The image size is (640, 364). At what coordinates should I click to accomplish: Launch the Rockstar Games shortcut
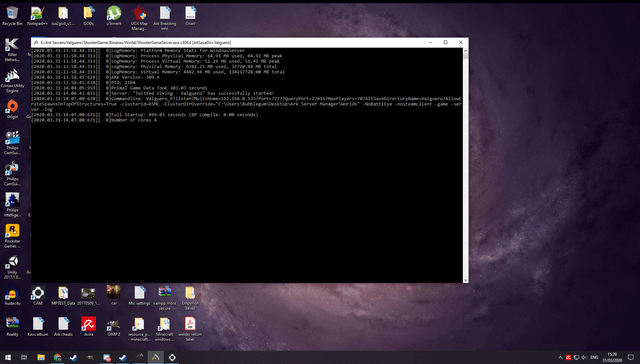coord(12,236)
